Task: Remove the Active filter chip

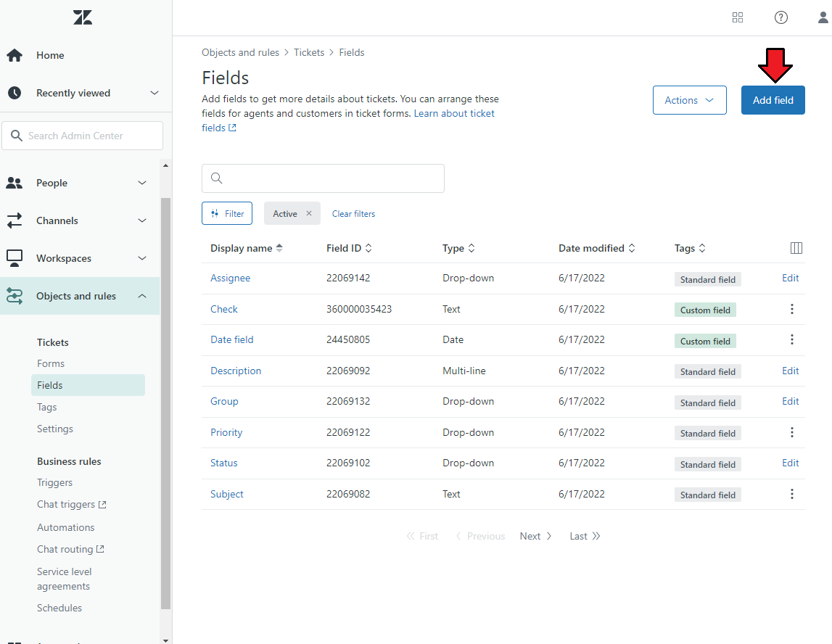Action: 309,213
